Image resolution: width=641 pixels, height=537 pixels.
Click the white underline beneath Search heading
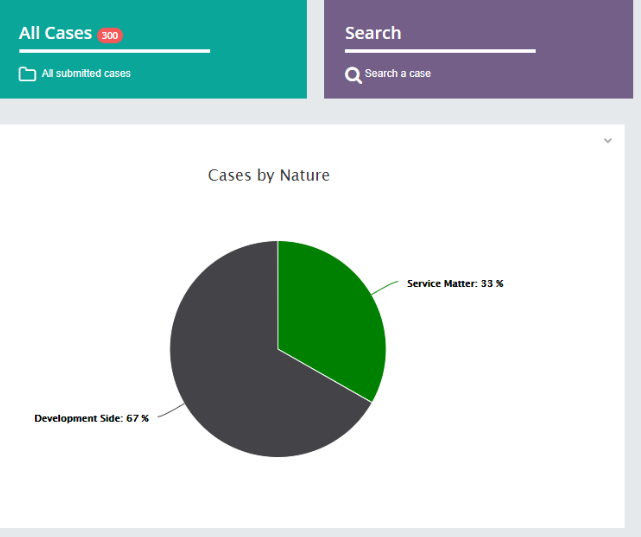click(x=440, y=51)
